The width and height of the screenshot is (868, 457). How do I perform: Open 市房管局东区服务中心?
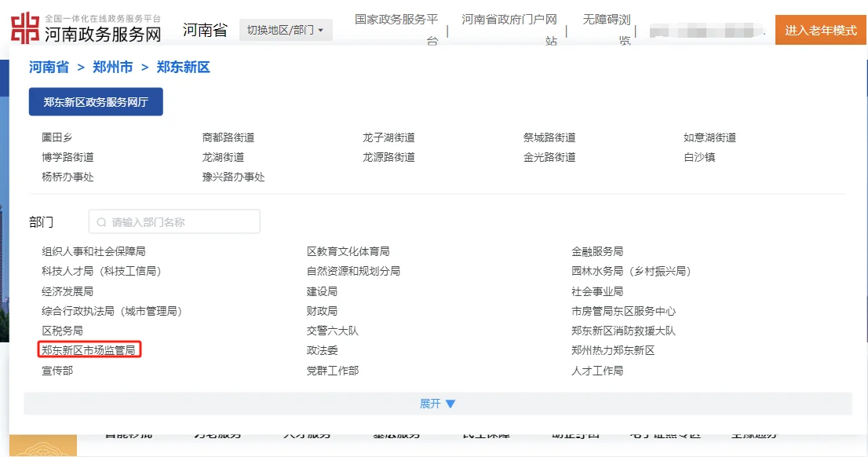click(623, 311)
